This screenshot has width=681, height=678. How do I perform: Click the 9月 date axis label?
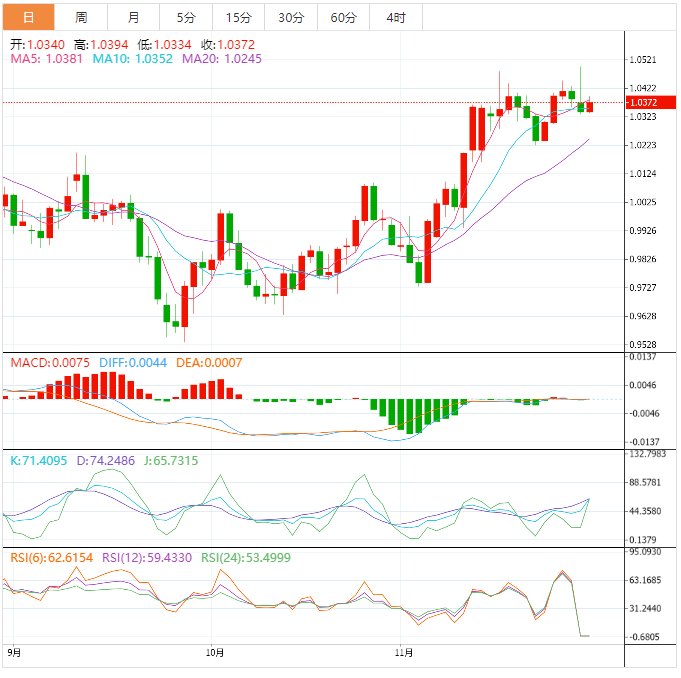14,652
